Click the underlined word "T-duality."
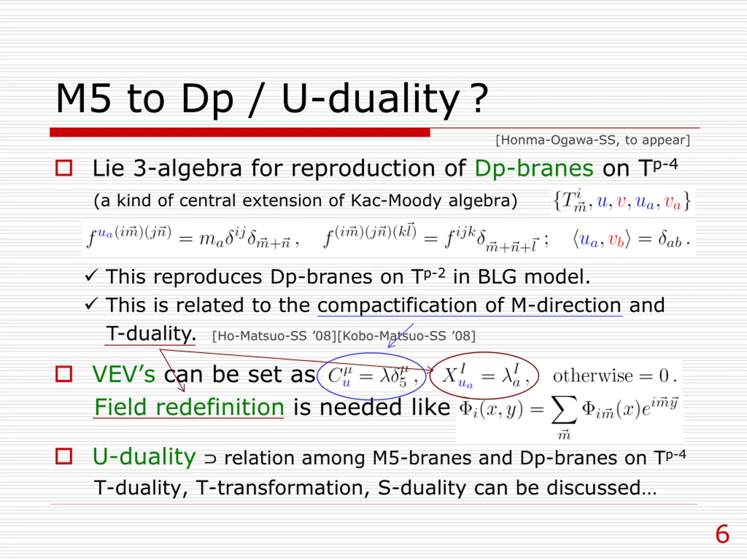Viewport: 747px width, 560px height. click(x=151, y=334)
